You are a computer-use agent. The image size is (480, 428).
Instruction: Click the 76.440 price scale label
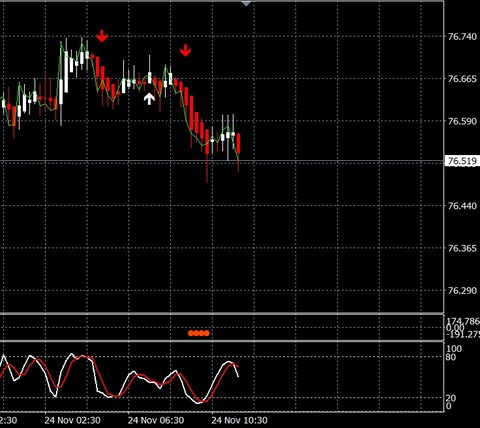(x=462, y=206)
